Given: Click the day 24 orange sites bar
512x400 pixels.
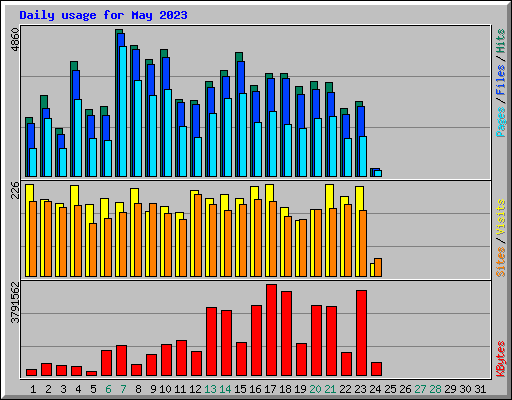Looking at the screenshot, I should click(x=378, y=267).
